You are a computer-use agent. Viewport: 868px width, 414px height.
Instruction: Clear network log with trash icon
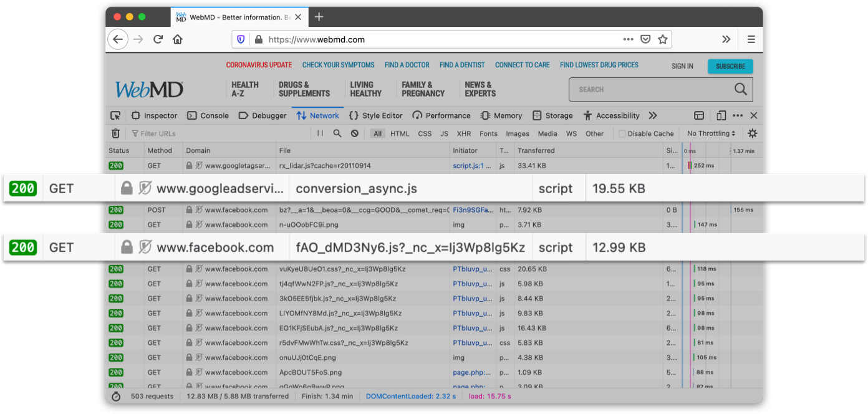pyautogui.click(x=115, y=133)
